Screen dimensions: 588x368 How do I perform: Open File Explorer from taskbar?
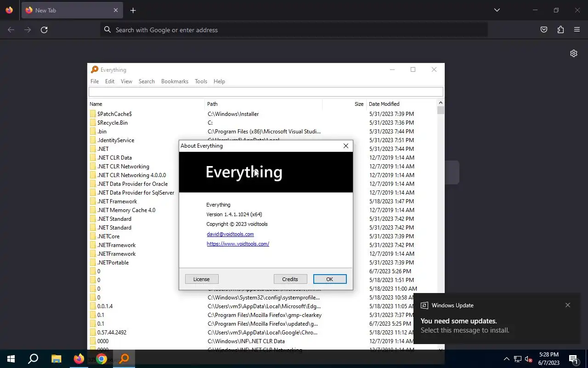click(x=56, y=359)
